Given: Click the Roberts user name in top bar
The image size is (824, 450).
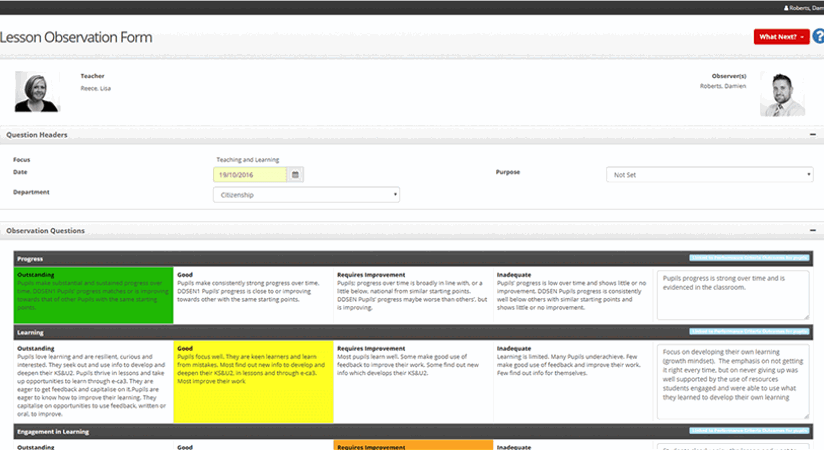Looking at the screenshot, I should (x=807, y=8).
